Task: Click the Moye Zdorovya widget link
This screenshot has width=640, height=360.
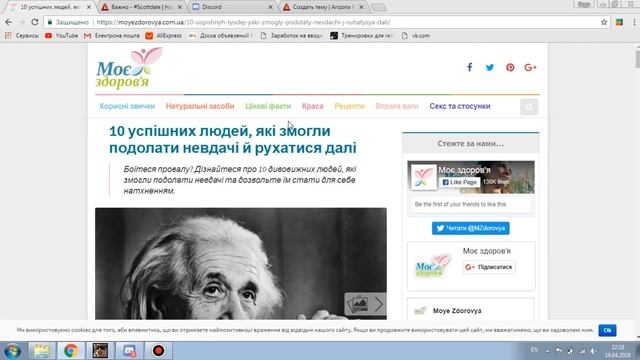Action: tap(457, 311)
